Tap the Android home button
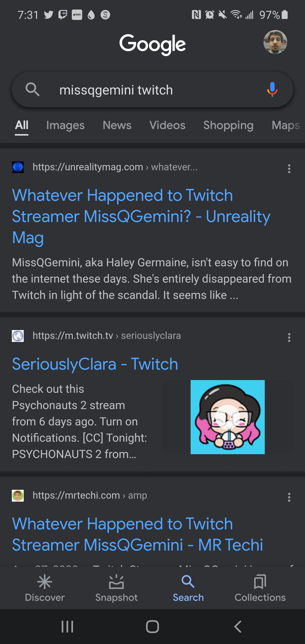305x644 pixels. [x=152, y=626]
